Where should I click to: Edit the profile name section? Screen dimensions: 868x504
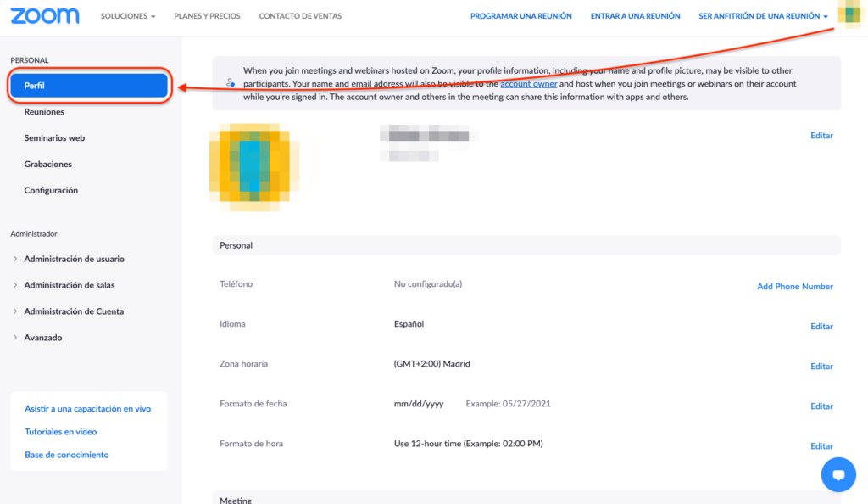pos(821,135)
